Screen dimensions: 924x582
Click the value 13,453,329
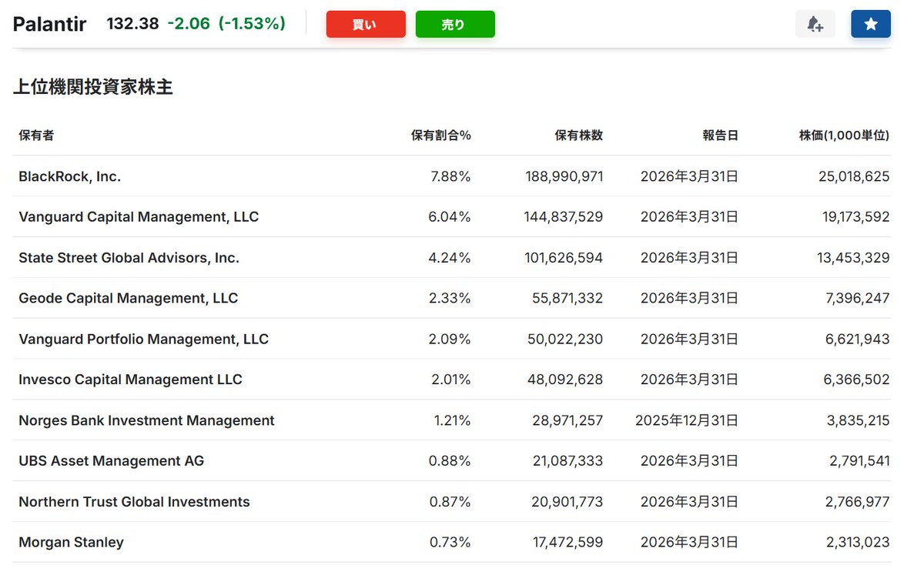[853, 258]
